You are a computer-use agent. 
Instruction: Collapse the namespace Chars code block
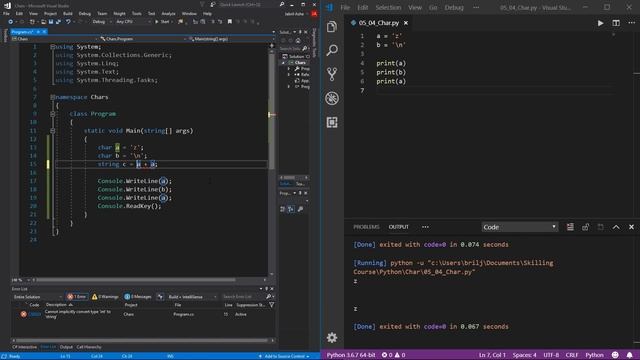tap(53, 97)
